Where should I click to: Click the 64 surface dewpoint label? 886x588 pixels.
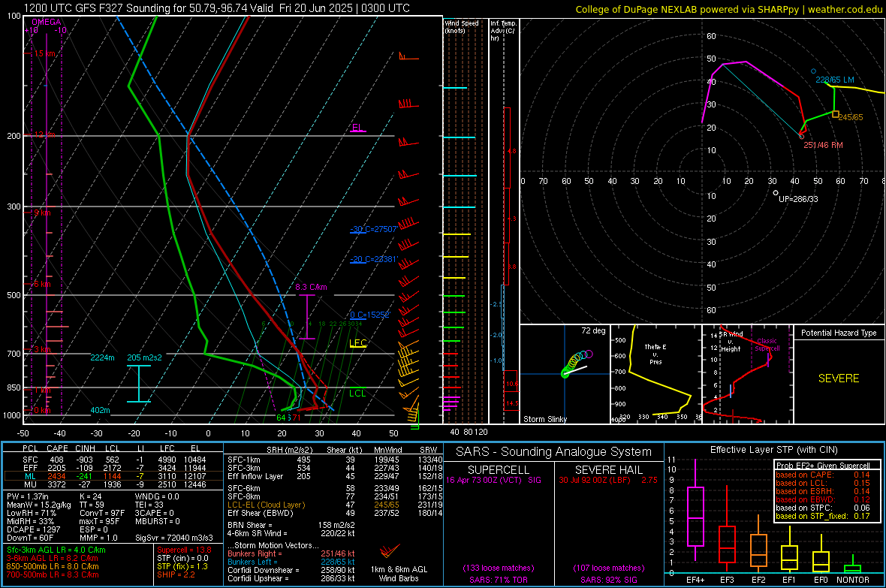click(x=282, y=418)
